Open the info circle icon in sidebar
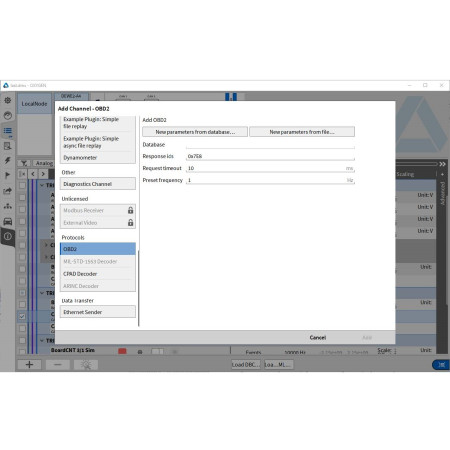Viewport: 450px width, 450px height. (8, 236)
